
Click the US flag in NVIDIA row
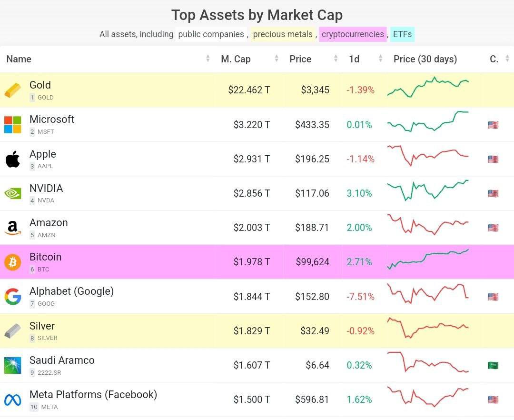[x=493, y=193]
